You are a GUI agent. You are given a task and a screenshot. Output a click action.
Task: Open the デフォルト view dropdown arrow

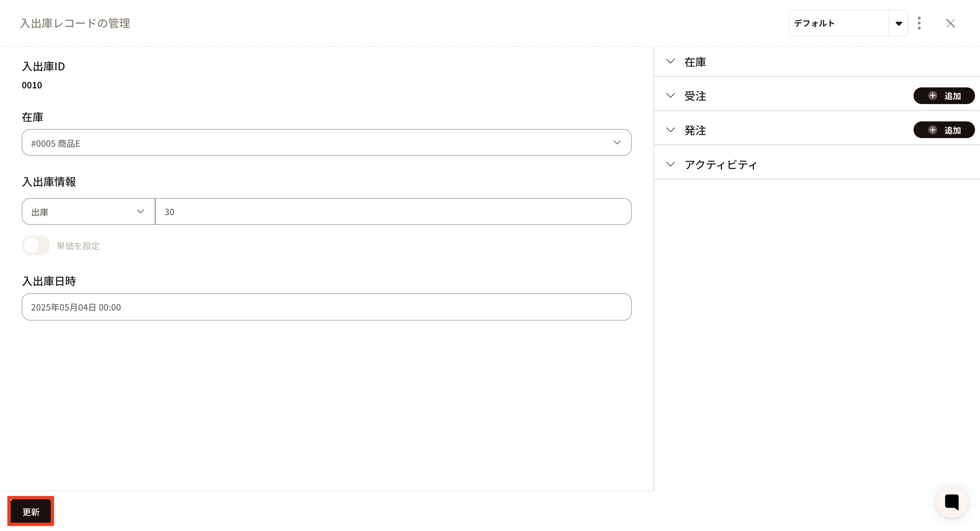point(899,24)
